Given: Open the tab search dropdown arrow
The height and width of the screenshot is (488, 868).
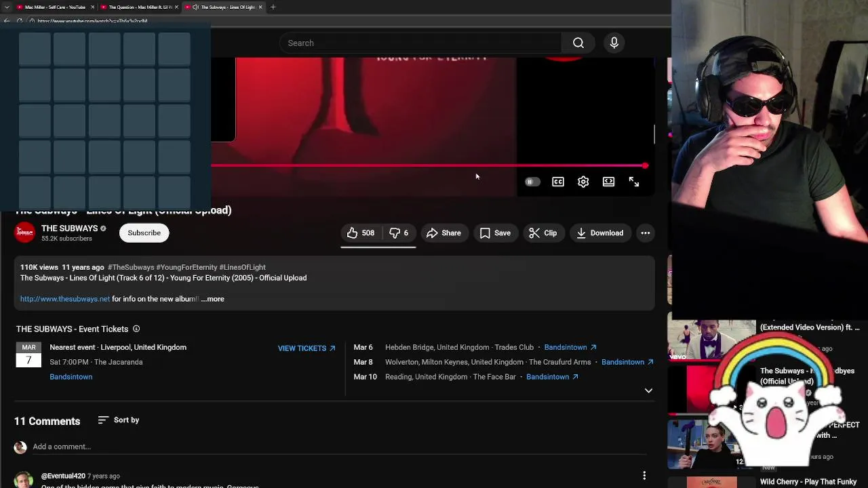Looking at the screenshot, I should [7, 7].
